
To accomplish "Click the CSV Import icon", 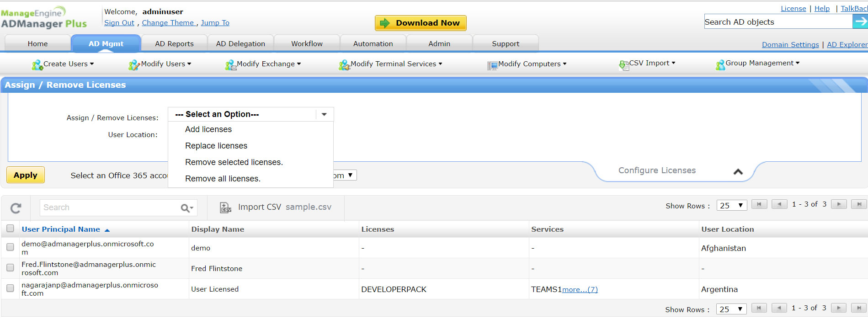I will point(624,65).
